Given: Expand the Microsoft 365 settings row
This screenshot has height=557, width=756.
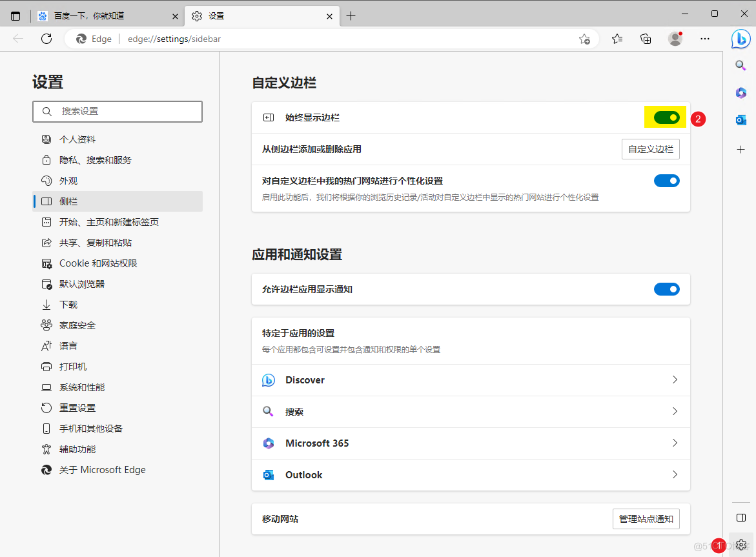Looking at the screenshot, I should pos(471,443).
